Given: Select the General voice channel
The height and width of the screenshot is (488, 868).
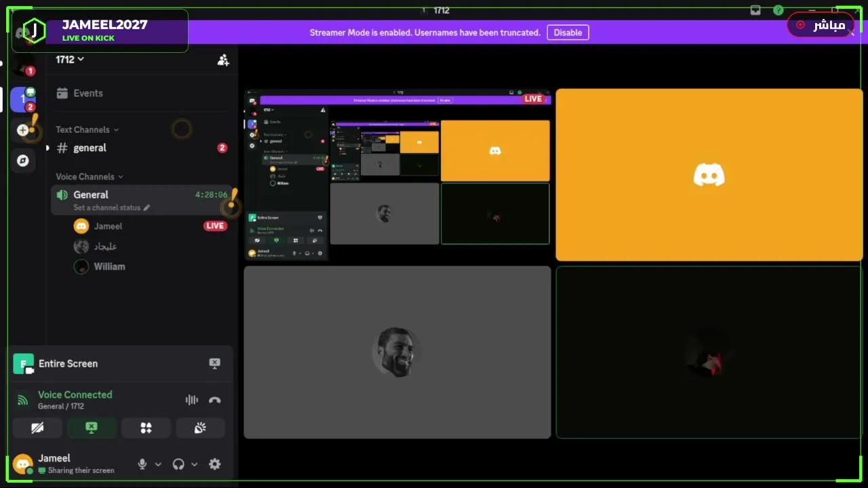Looking at the screenshot, I should [141, 200].
